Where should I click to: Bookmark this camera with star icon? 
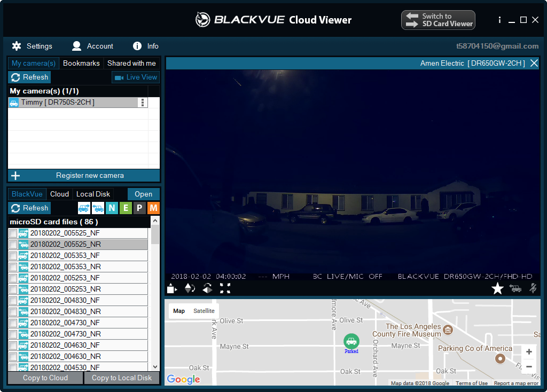point(497,288)
